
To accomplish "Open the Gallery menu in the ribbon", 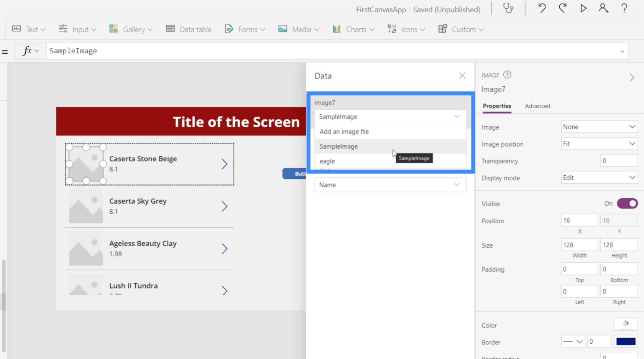I will tap(131, 29).
